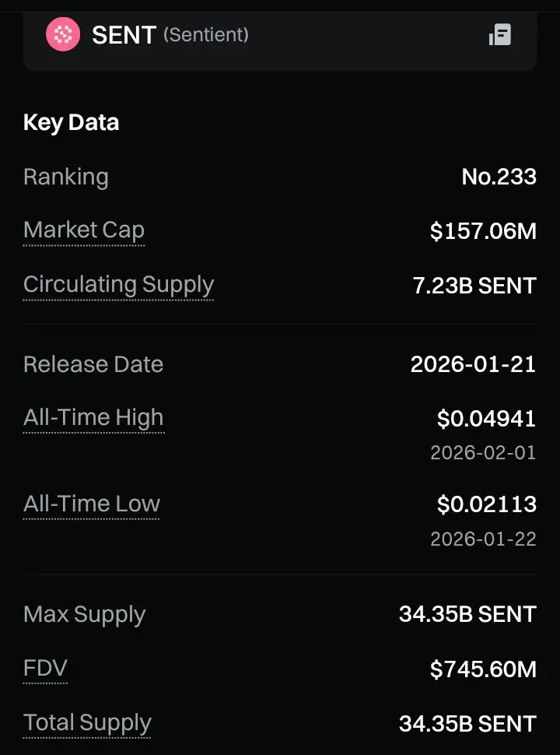Tap the $0.04941 all-time high price

pyautogui.click(x=486, y=419)
